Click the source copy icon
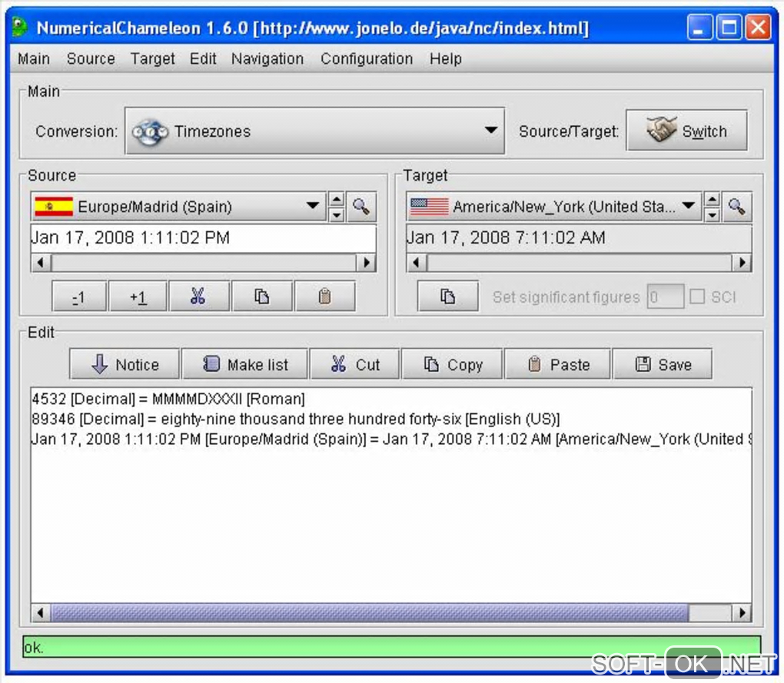This screenshot has width=784, height=683. (262, 297)
